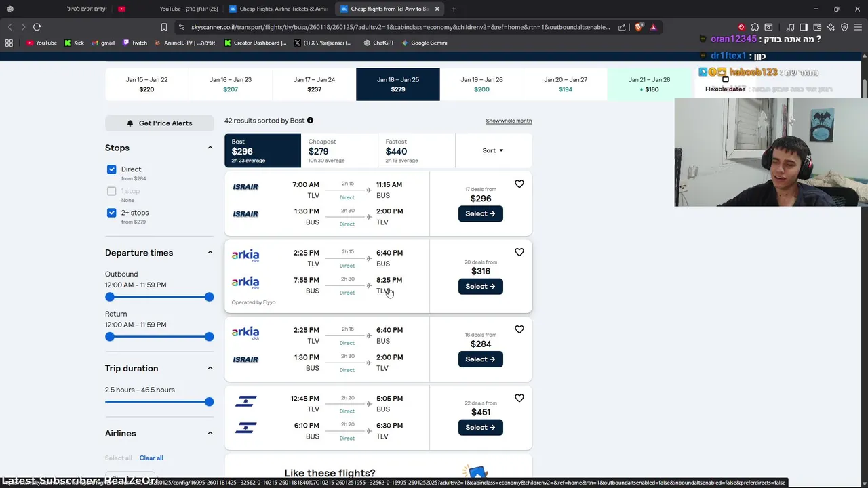Open the Brave VPN shield icon
Image resolution: width=868 pixels, height=488 pixels.
pyautogui.click(x=844, y=27)
